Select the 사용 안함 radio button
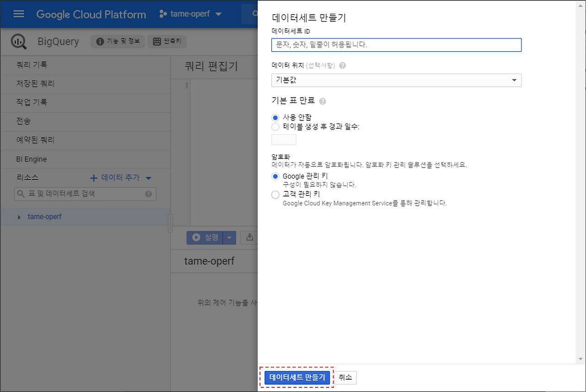This screenshot has height=392, width=586. 275,118
